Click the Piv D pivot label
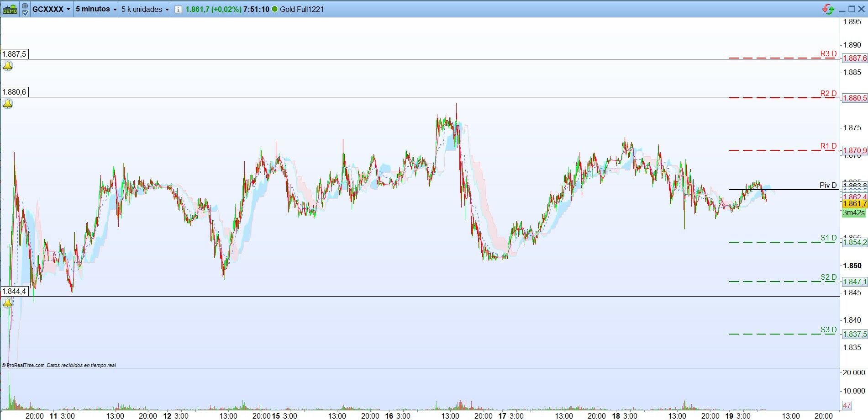This screenshot has width=868, height=420. coord(828,185)
